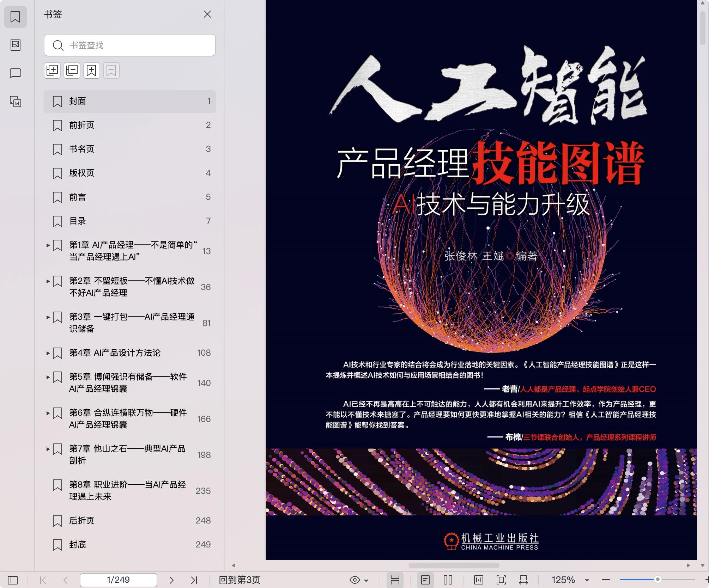
Task: Go to the previous page
Action: coord(65,580)
